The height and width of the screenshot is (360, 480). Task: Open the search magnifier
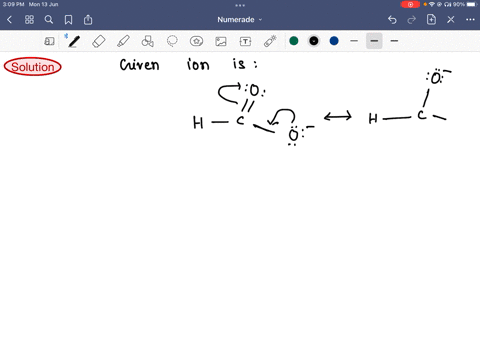point(49,20)
